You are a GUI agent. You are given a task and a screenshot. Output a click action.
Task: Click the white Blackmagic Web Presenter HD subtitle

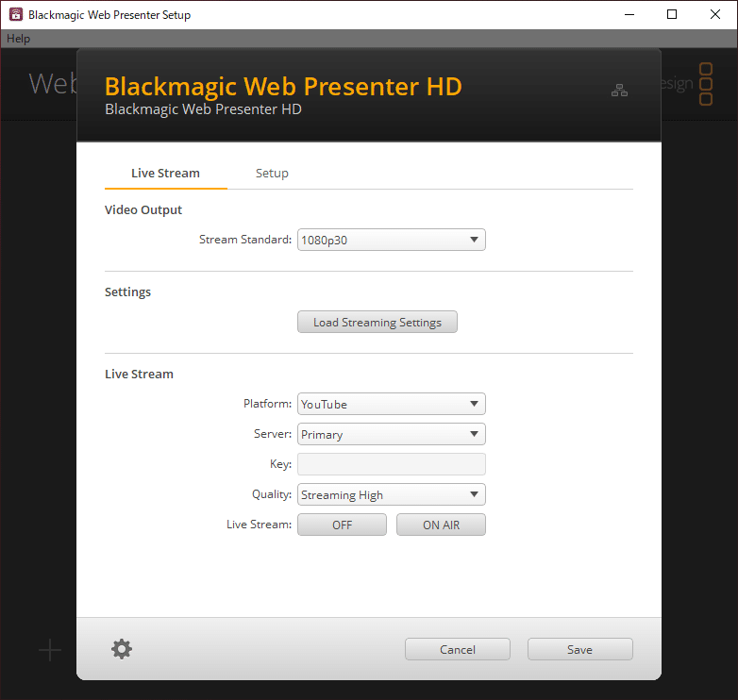tap(203, 109)
